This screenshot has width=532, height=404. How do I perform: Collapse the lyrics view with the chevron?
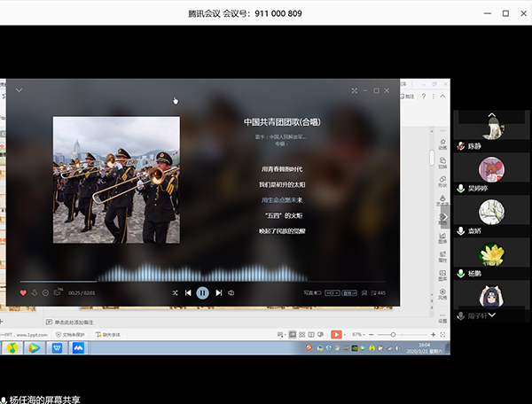pyautogui.click(x=19, y=90)
